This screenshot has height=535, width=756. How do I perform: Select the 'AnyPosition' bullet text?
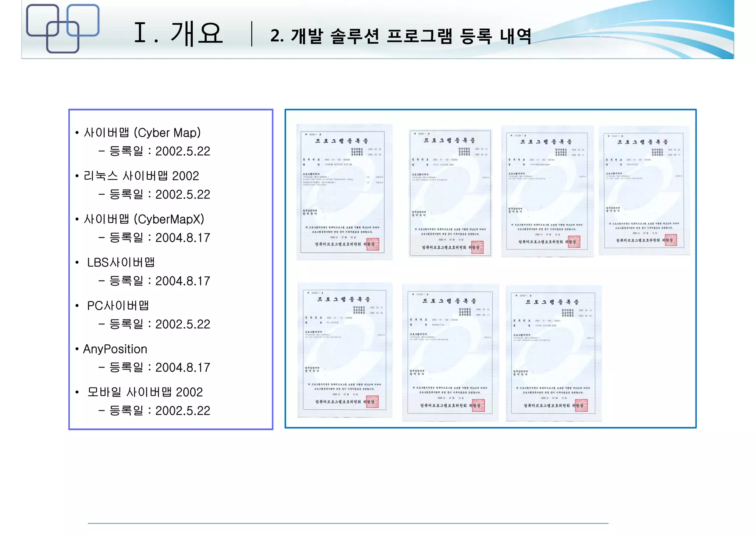(x=115, y=349)
